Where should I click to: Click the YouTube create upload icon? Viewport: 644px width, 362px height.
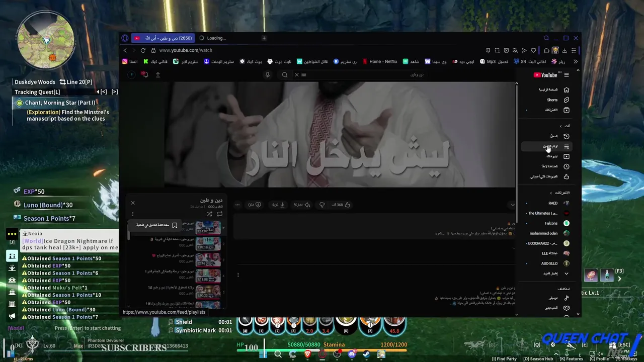click(157, 74)
